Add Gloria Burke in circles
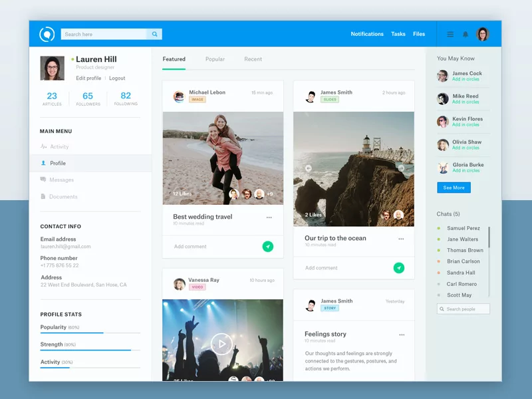532x399 pixels. coord(466,170)
